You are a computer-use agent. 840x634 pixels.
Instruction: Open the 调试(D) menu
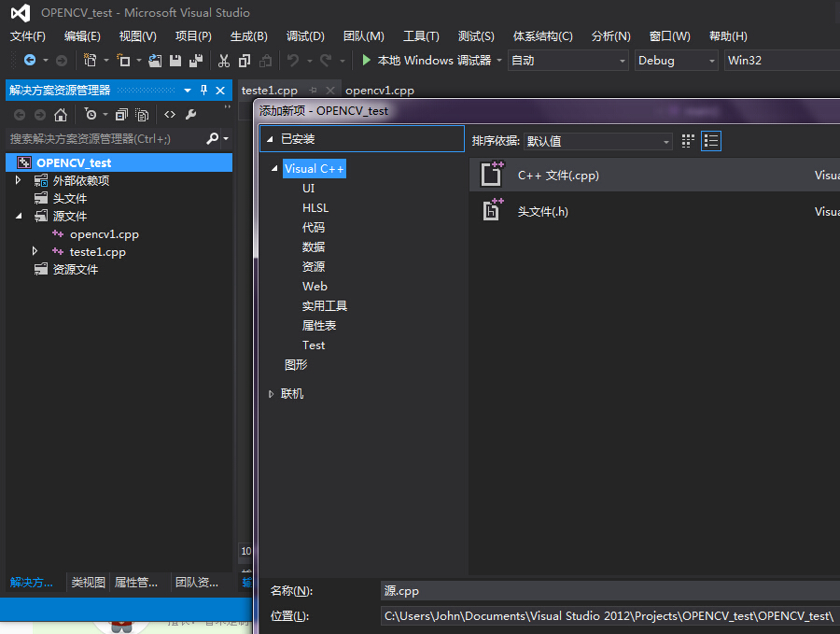(x=305, y=35)
